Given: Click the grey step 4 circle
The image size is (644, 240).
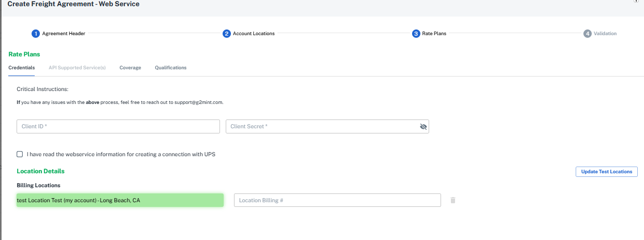Looking at the screenshot, I should [587, 34].
